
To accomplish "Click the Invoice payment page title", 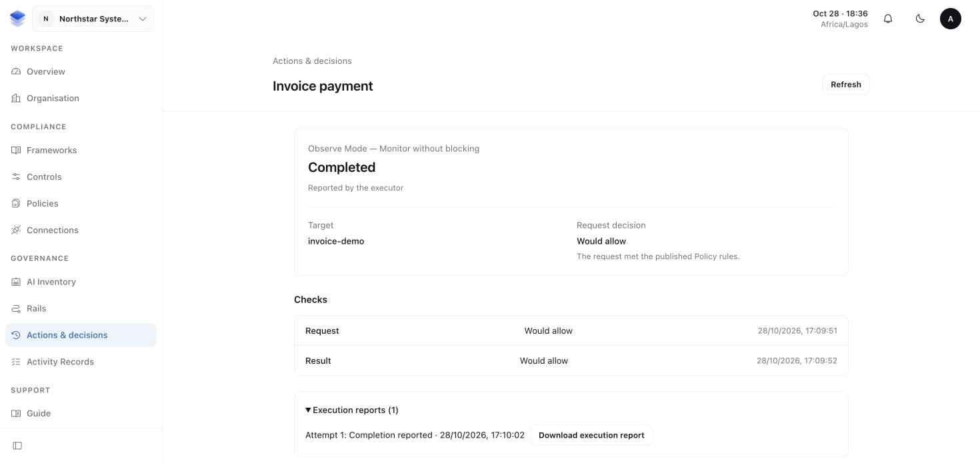I will pyautogui.click(x=323, y=86).
